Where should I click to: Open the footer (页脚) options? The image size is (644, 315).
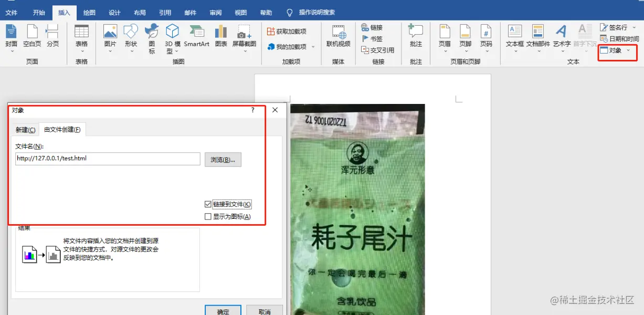point(465,37)
